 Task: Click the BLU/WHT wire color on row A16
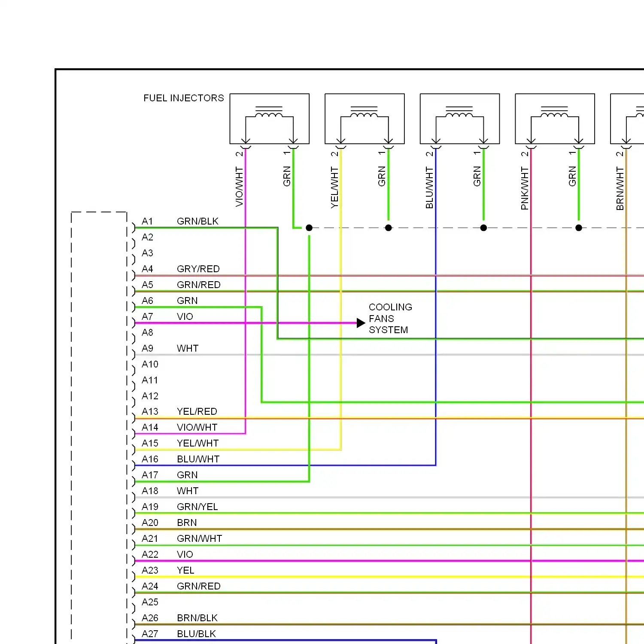coord(198,459)
